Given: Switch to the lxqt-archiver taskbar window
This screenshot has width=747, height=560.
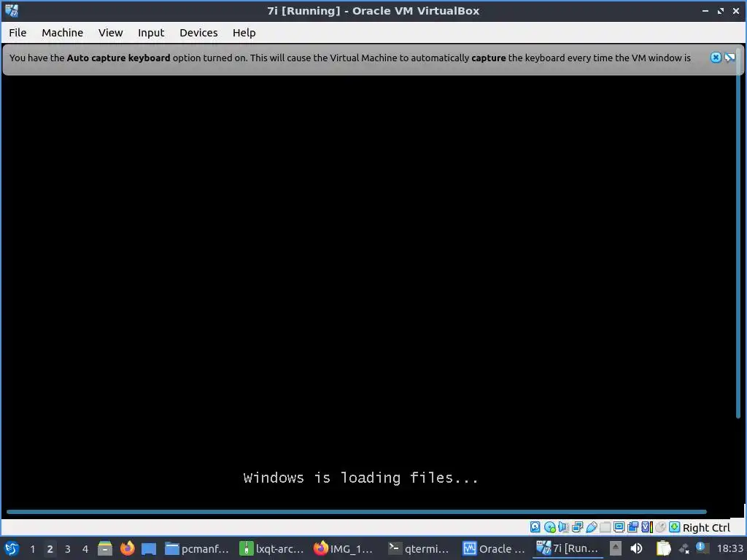Looking at the screenshot, I should [271, 548].
